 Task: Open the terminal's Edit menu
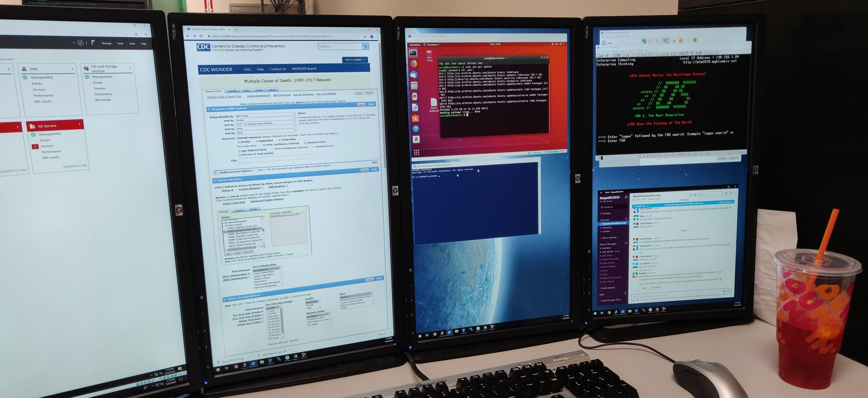pyautogui.click(x=447, y=64)
